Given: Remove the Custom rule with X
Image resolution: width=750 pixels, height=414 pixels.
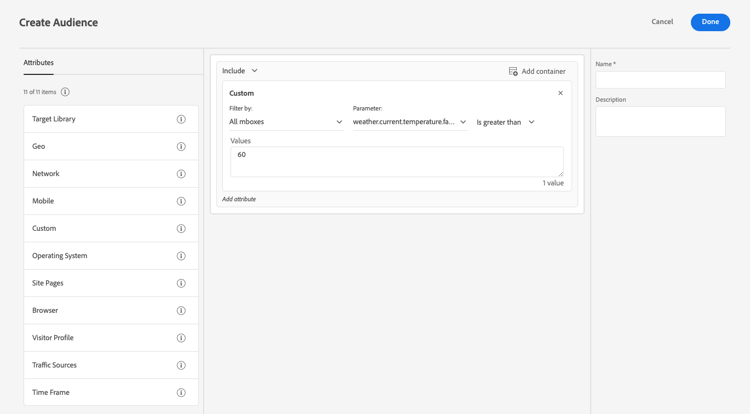Looking at the screenshot, I should pos(560,93).
